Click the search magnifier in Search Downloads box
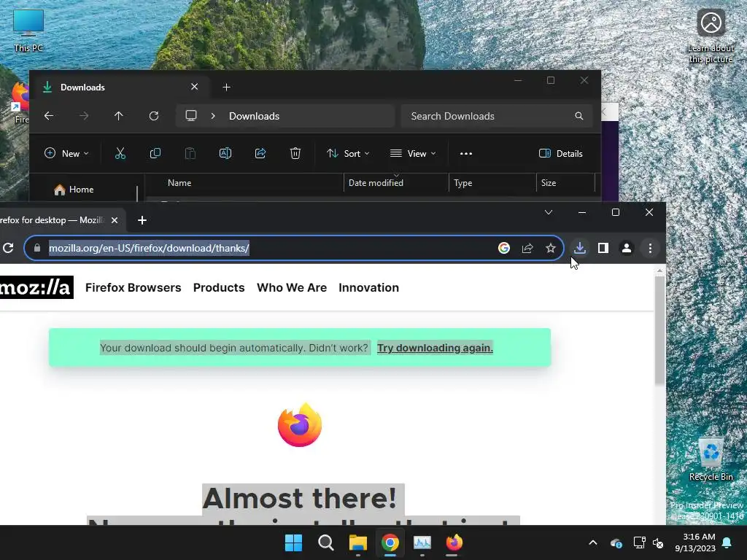Image resolution: width=747 pixels, height=560 pixels. tap(578, 116)
